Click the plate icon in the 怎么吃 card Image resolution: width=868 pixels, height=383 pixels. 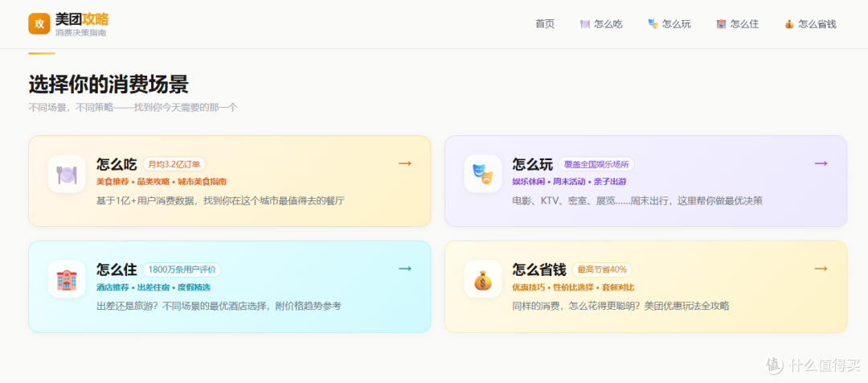[67, 174]
